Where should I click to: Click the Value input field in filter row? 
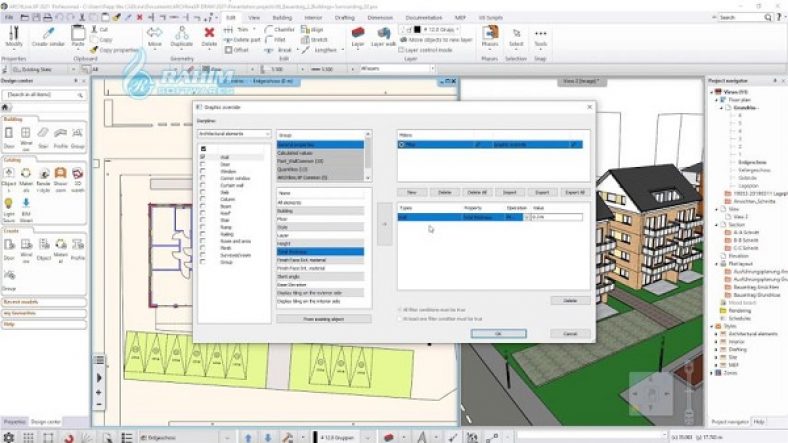pyautogui.click(x=556, y=216)
